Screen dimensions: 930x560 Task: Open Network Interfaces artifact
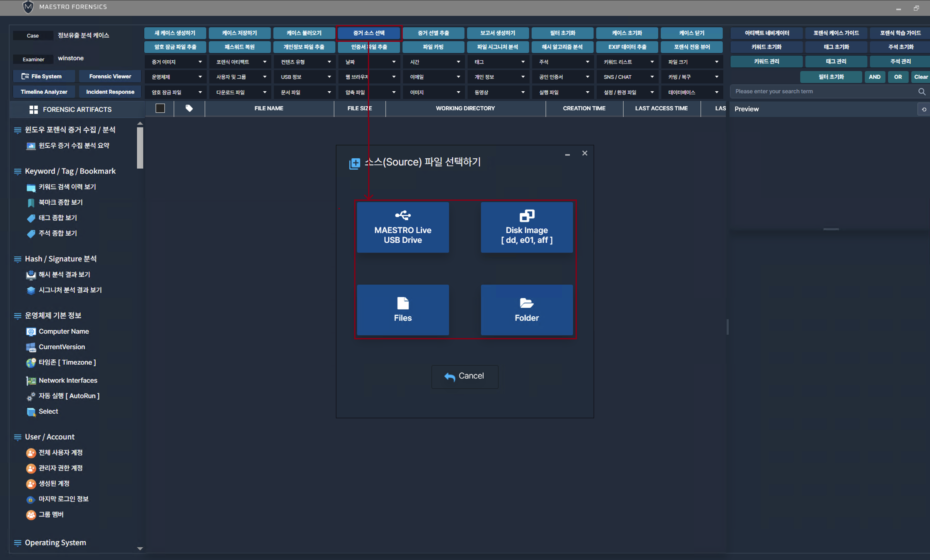(68, 380)
